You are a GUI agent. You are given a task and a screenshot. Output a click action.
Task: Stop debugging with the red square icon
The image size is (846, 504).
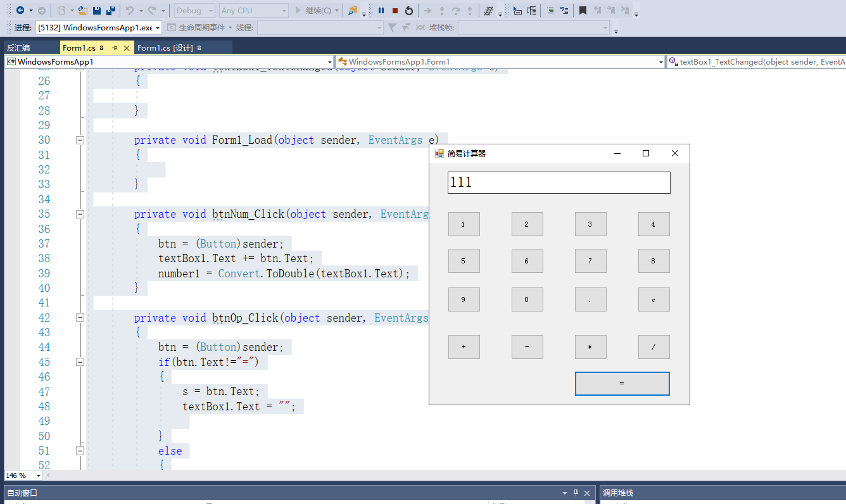395,10
